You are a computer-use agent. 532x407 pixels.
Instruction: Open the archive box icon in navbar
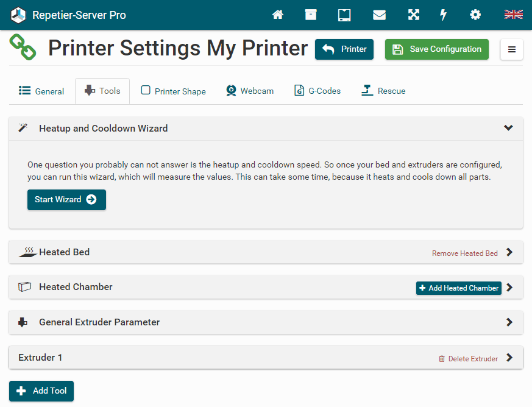tap(311, 15)
